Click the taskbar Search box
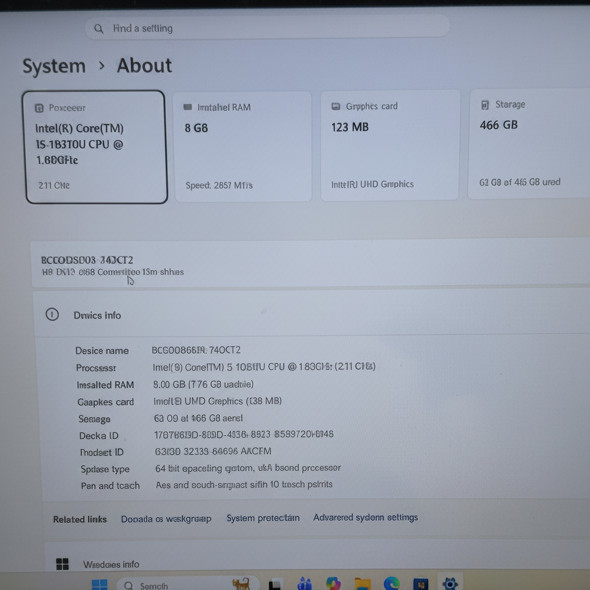590x590 pixels. pos(187,584)
